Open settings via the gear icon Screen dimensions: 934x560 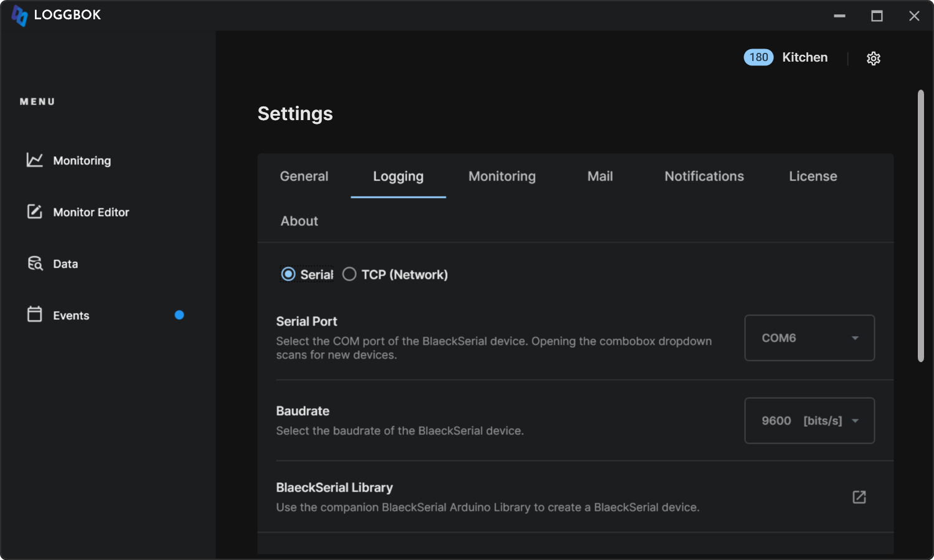tap(874, 58)
